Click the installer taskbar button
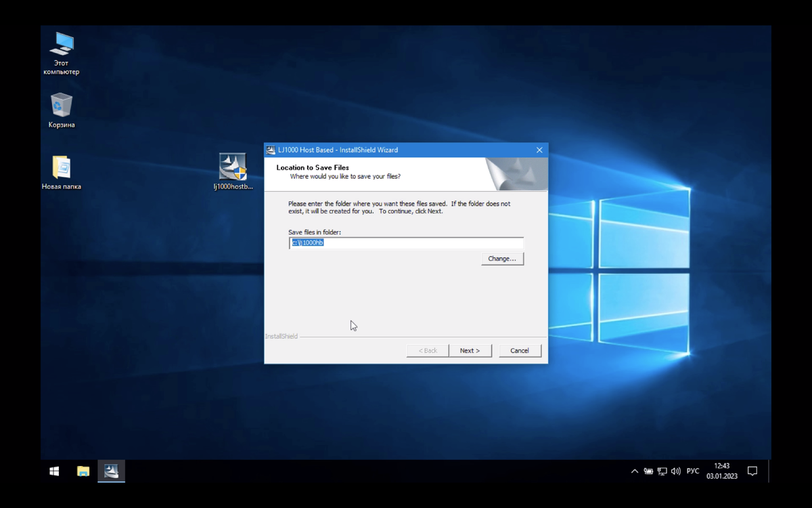812x508 pixels. point(111,471)
